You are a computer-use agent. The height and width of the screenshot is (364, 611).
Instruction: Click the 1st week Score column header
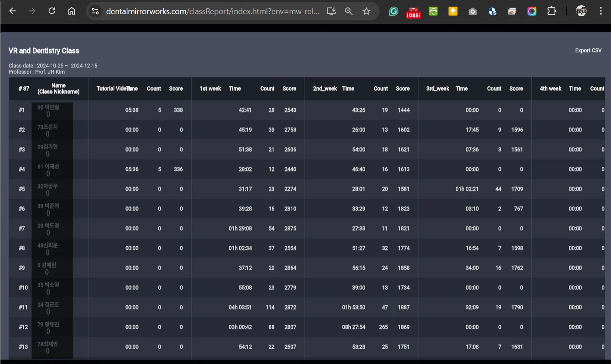289,88
